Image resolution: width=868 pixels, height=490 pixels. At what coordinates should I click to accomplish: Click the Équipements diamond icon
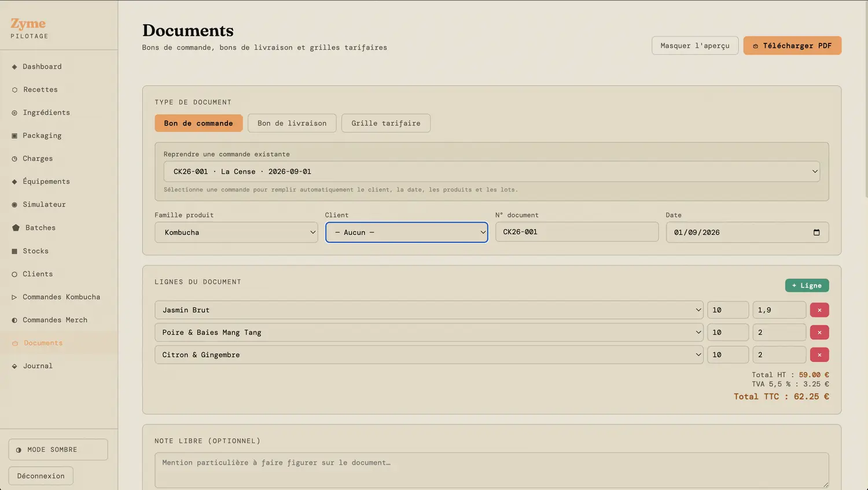(x=14, y=182)
